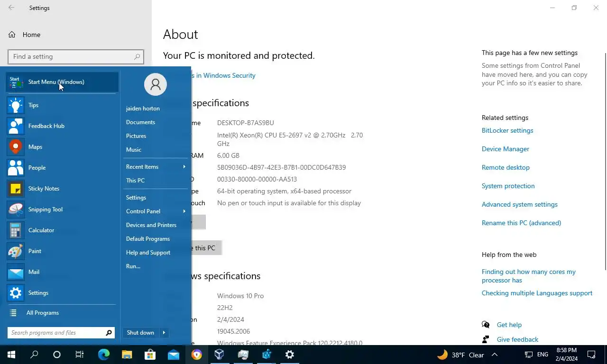Click Rename this PC (advanced) link

pos(521,223)
